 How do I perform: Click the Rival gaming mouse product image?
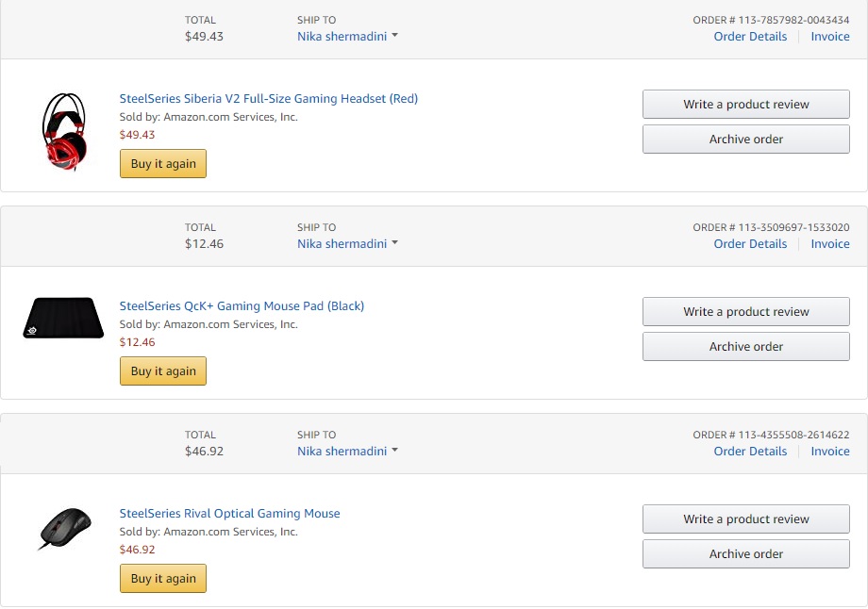point(64,528)
